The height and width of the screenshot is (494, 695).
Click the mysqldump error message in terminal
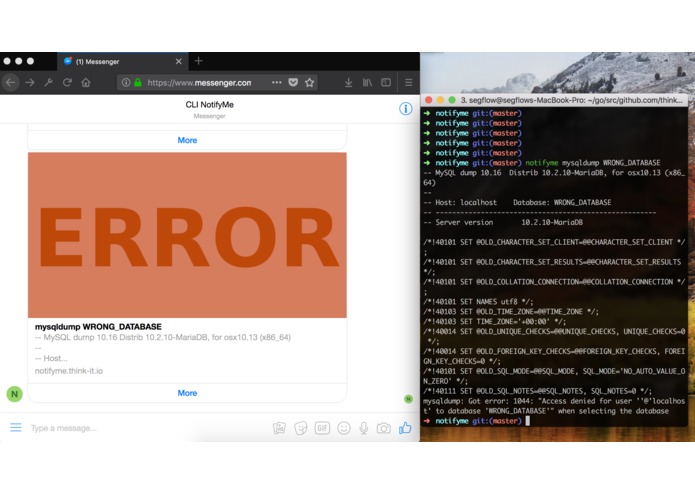pyautogui.click(x=554, y=406)
